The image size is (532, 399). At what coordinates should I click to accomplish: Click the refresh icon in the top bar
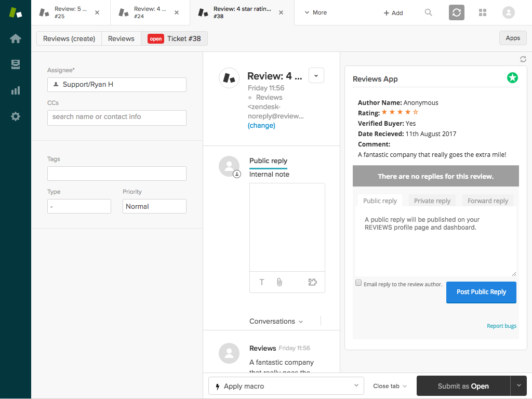coord(456,12)
